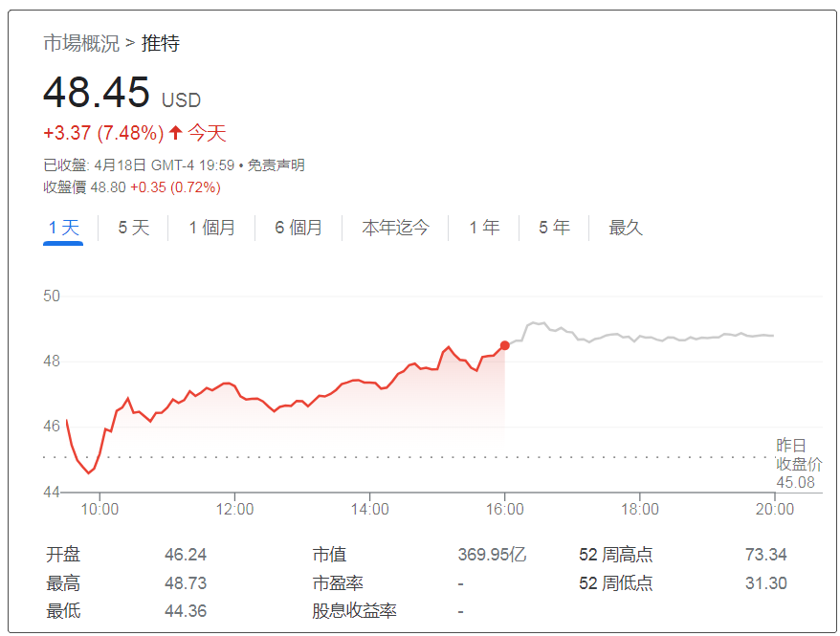Select the 1 個月 time range
The width and height of the screenshot is (840, 636).
(210, 227)
